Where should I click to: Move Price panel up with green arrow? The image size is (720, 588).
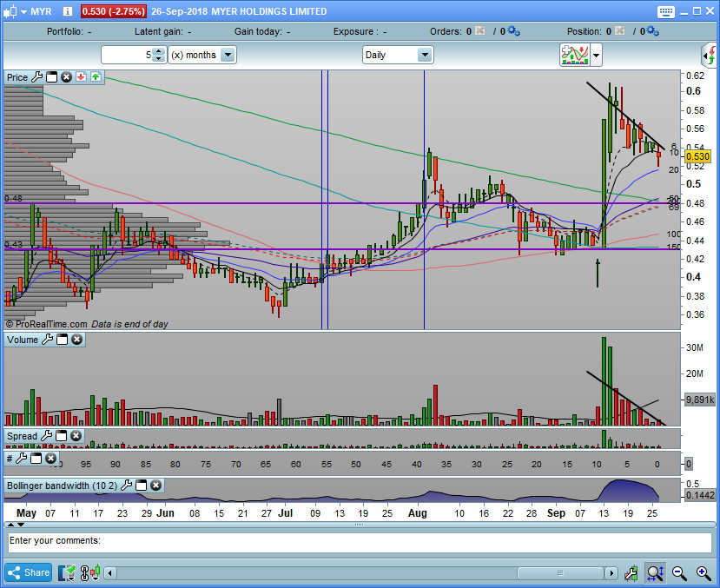click(x=96, y=76)
